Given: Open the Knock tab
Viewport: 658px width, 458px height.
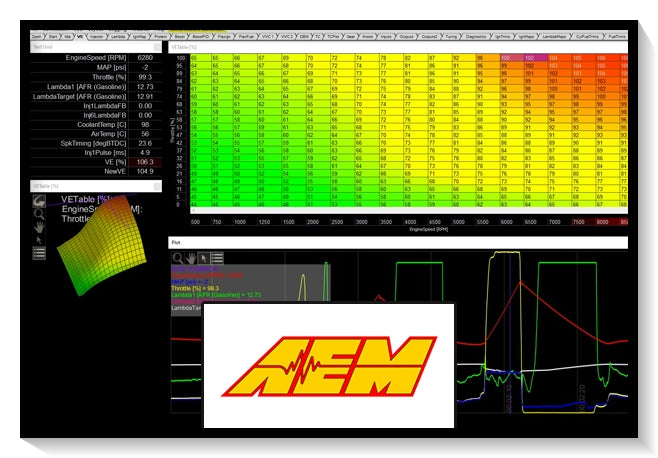Looking at the screenshot, I should (x=368, y=37).
